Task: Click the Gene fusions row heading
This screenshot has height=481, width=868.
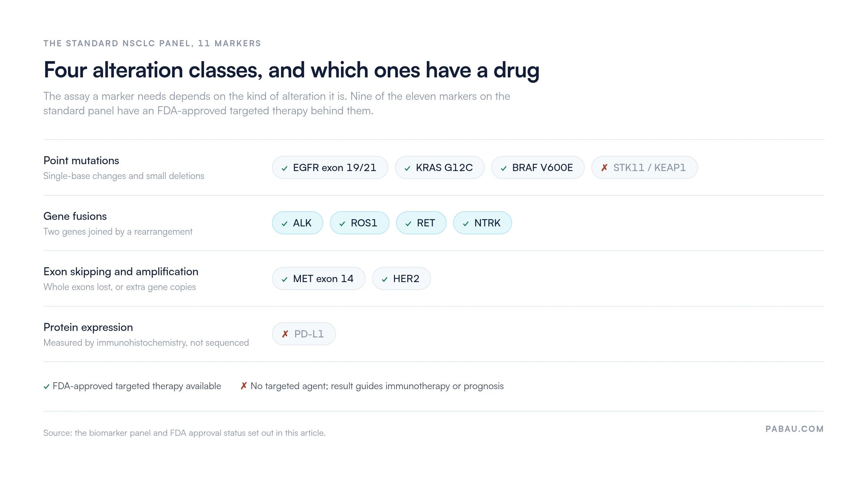Action: 75,216
